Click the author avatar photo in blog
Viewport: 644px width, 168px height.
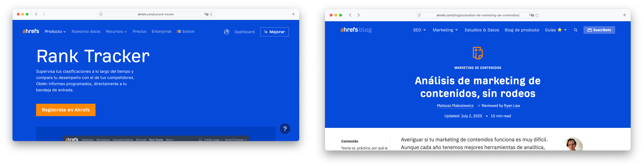573,144
